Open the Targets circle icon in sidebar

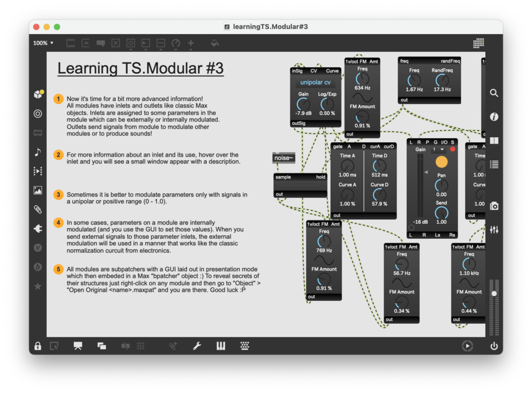point(38,113)
